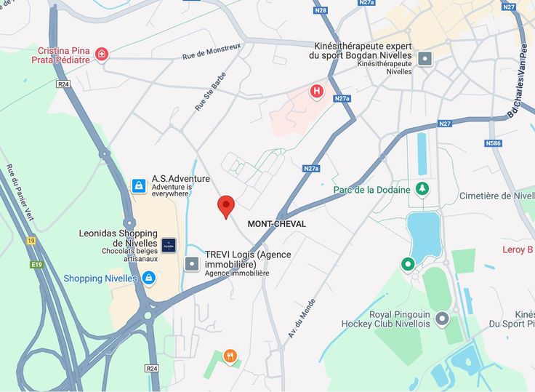Viewport: 535px width, 392px height.
Task: Select the Cimetière de Nivelles label
Action: 496,196
